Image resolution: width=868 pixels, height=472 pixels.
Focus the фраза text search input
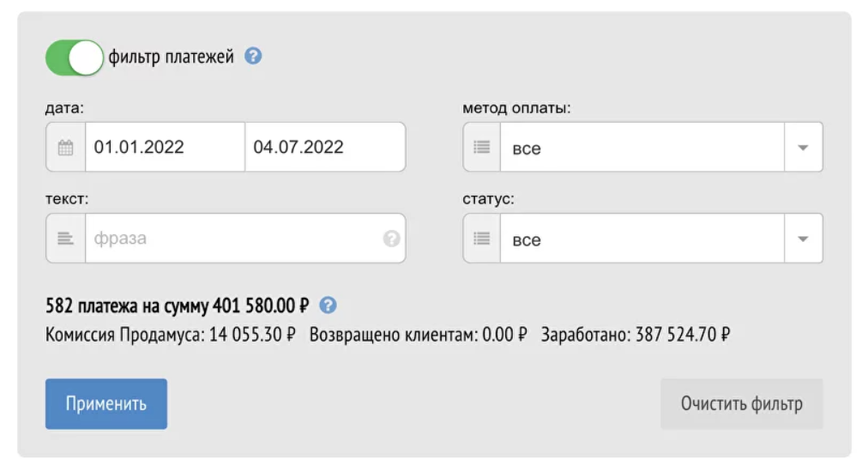tap(232, 239)
